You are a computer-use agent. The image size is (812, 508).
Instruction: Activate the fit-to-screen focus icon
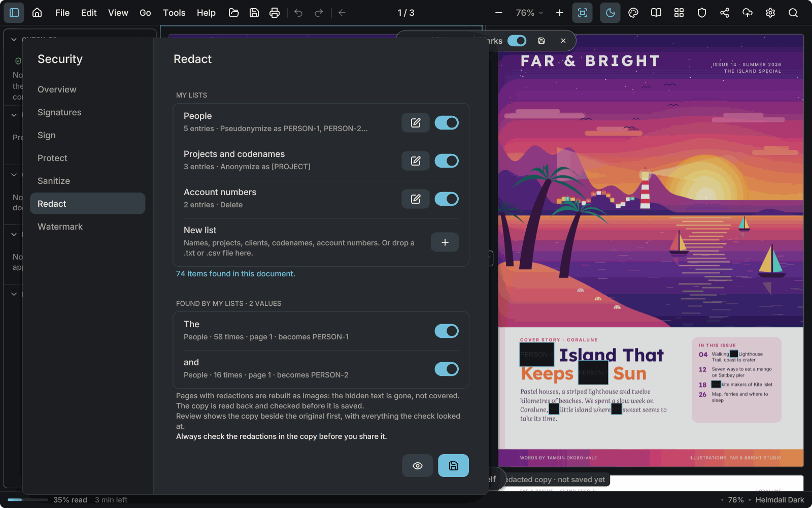[583, 13]
